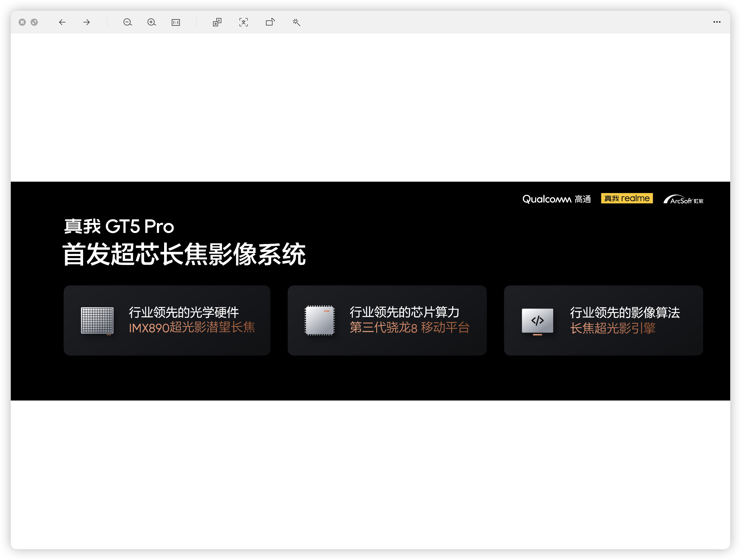Show image at 1:1 actual size
Screen dimensions: 741x560
click(x=176, y=22)
